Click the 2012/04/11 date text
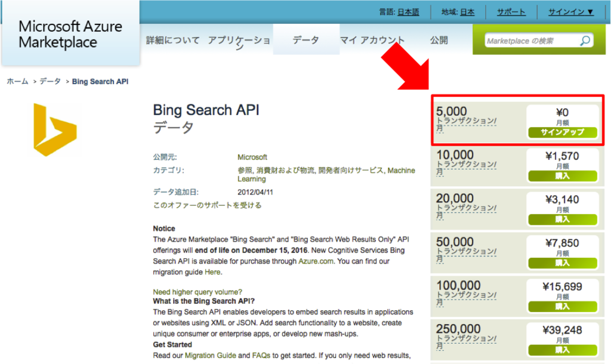This screenshot has height=364, width=611. (255, 192)
